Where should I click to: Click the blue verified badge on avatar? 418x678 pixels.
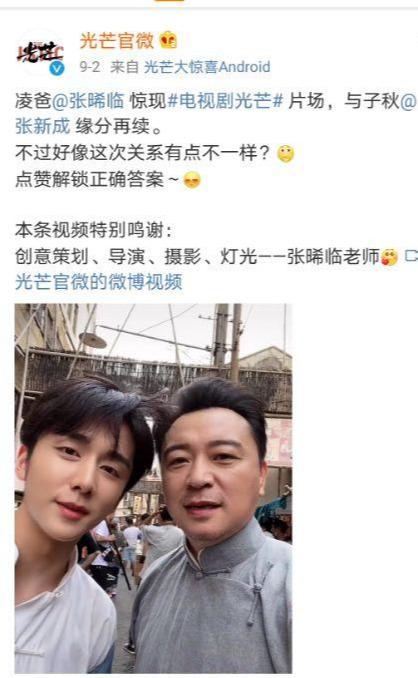click(x=57, y=68)
